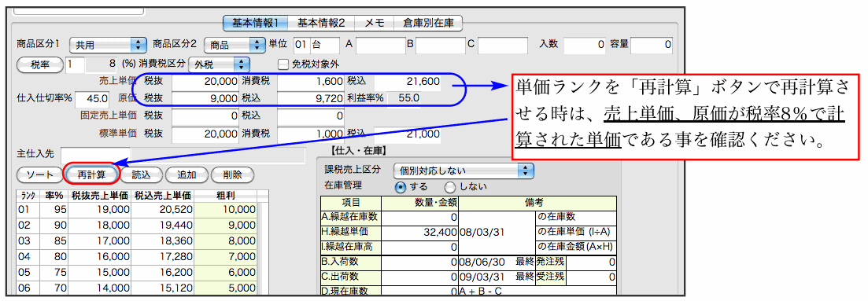Click the 削除 button
Screen dimensions: 868x301
coord(232,174)
